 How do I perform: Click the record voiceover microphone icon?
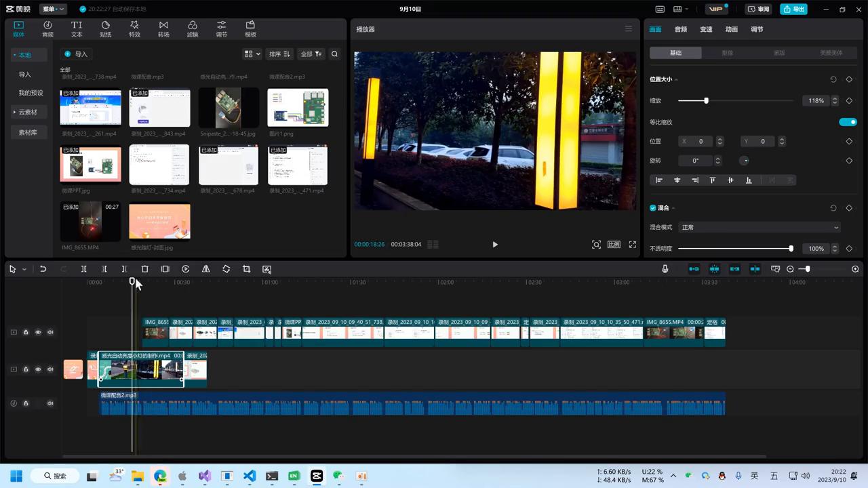(665, 269)
